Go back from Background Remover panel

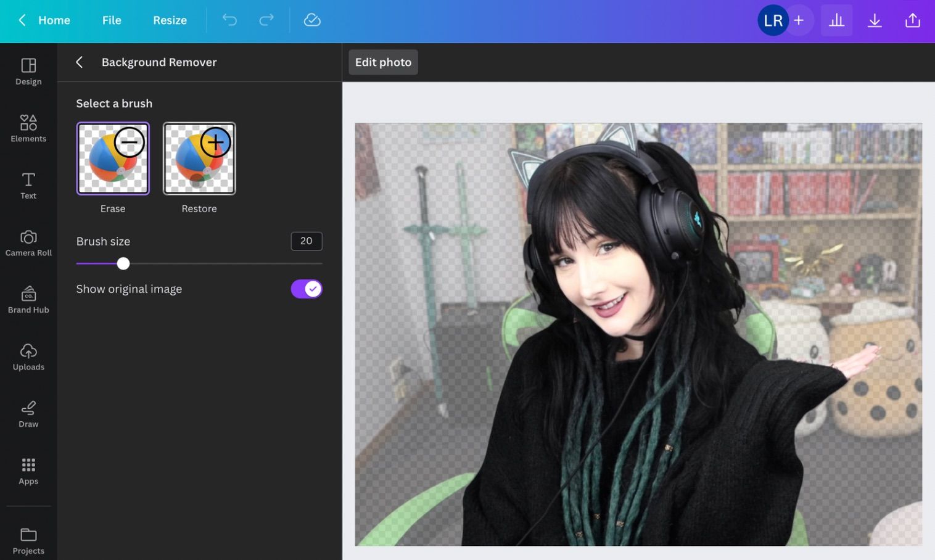click(79, 62)
